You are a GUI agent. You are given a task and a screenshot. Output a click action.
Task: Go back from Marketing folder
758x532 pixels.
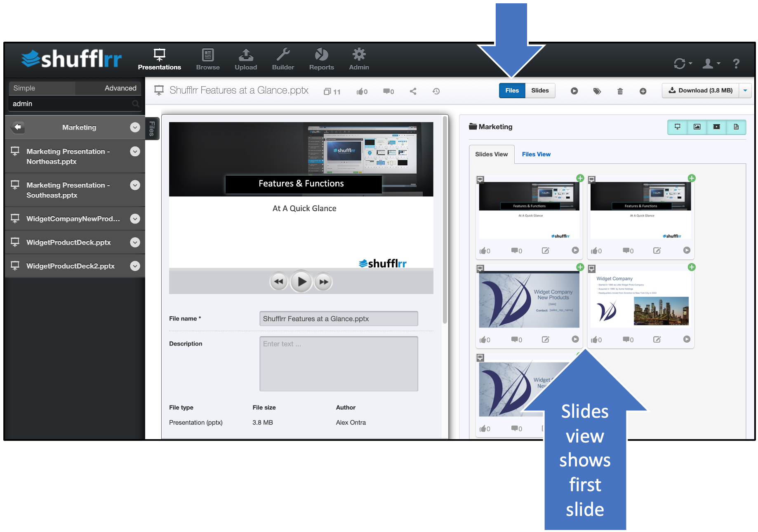pyautogui.click(x=18, y=127)
